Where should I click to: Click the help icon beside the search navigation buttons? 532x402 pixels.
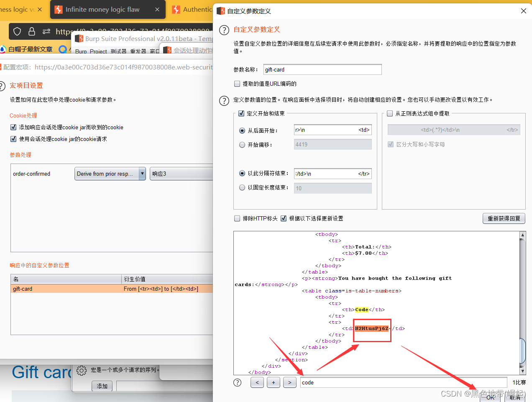(x=238, y=382)
